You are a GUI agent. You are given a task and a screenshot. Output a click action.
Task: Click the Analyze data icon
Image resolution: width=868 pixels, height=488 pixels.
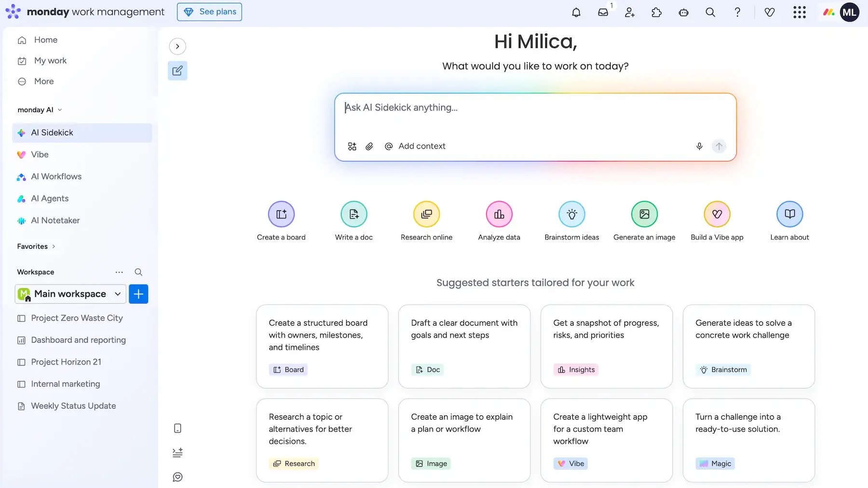click(499, 214)
